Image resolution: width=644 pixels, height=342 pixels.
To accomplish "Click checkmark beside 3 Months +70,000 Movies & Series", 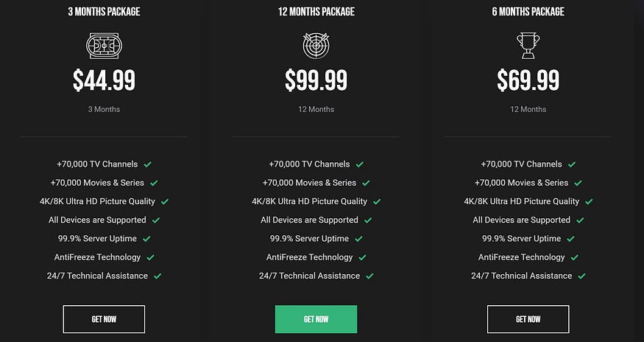I will tap(154, 183).
